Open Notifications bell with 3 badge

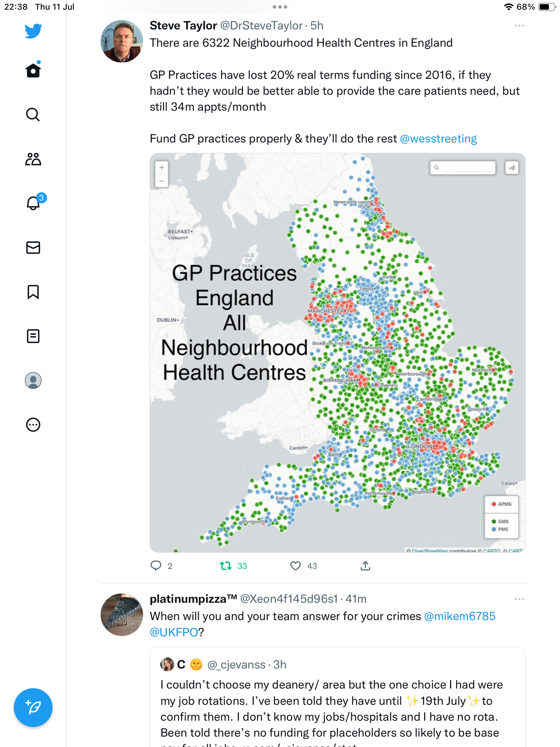click(33, 203)
